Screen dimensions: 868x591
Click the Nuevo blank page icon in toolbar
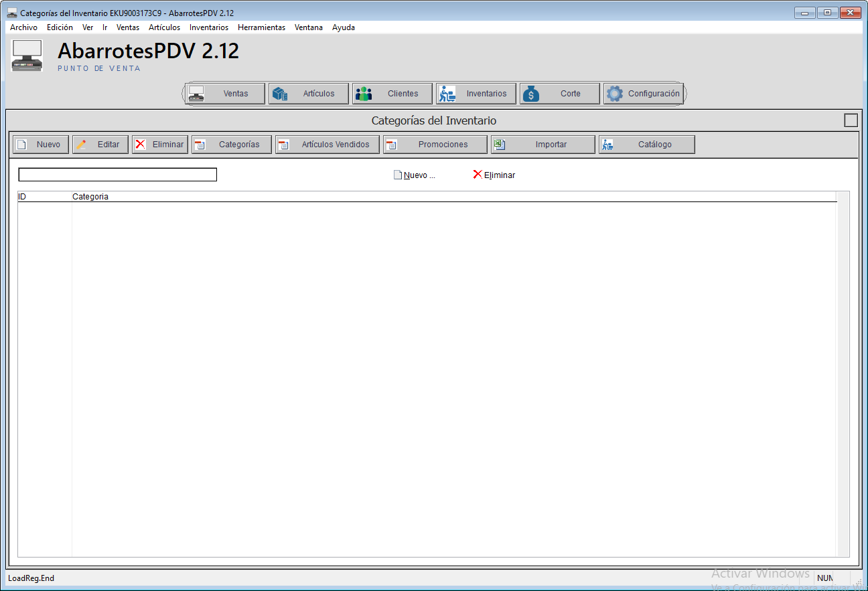click(x=21, y=145)
